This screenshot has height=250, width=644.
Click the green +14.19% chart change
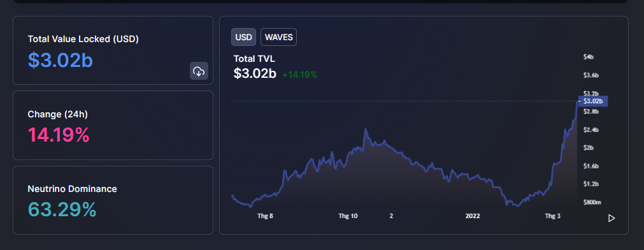300,75
